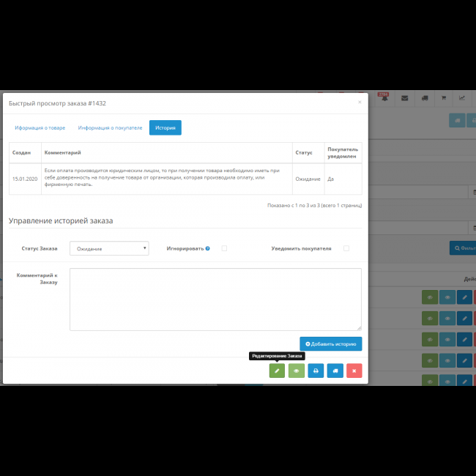The height and width of the screenshot is (476, 476).
Task: Open the Информация о покупателе tab
Action: (x=110, y=127)
